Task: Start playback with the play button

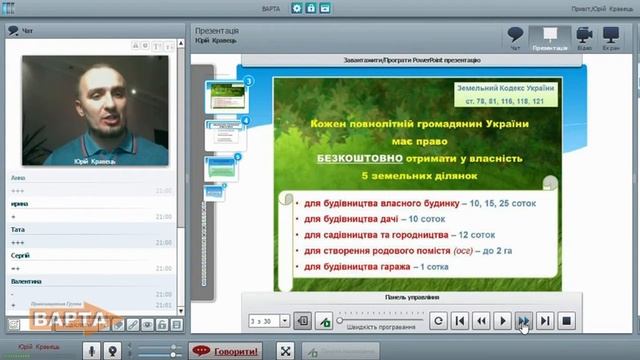Action: pyautogui.click(x=502, y=321)
